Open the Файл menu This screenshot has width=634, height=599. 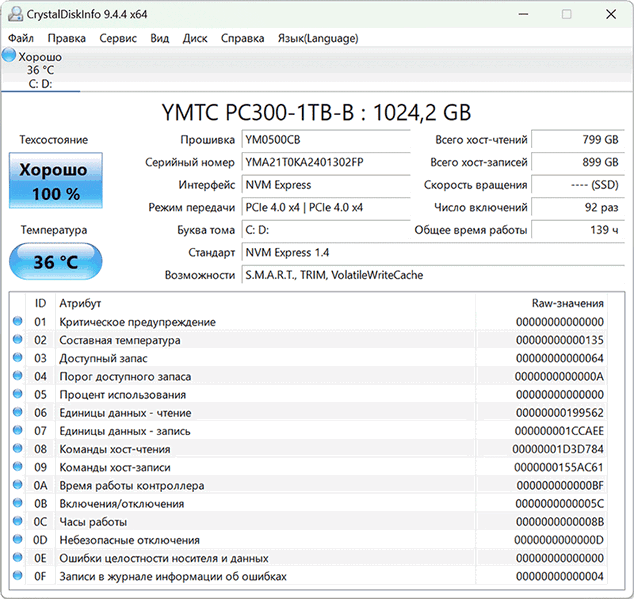(21, 38)
